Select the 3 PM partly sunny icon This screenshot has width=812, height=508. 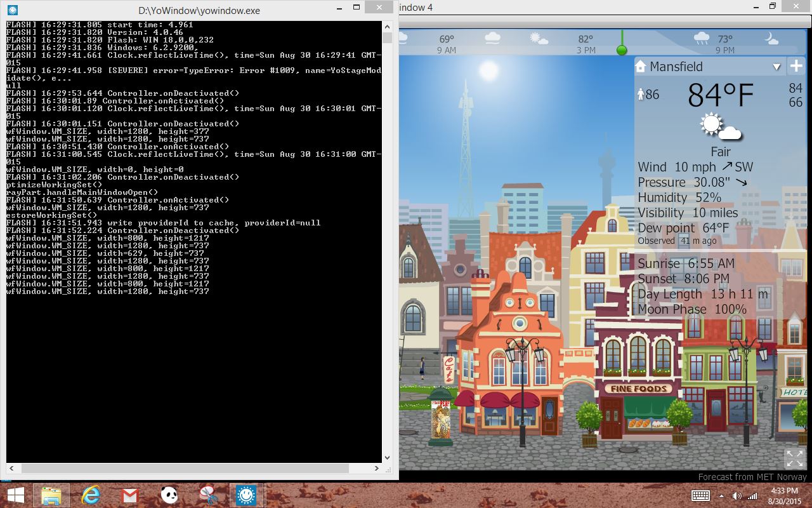coord(539,39)
